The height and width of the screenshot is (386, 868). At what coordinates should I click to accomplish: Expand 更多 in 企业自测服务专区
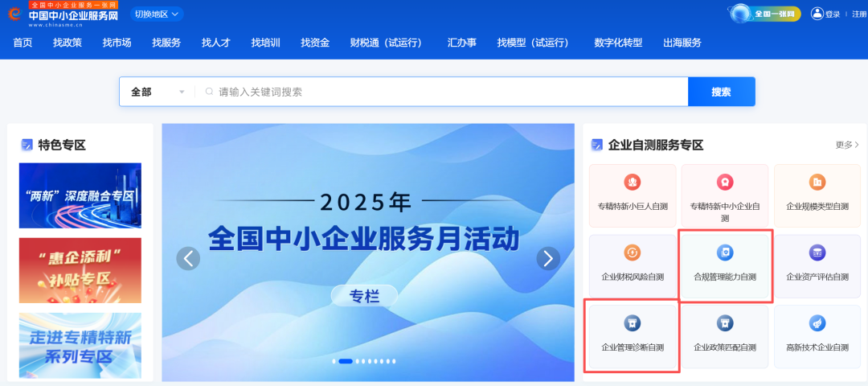(x=847, y=145)
